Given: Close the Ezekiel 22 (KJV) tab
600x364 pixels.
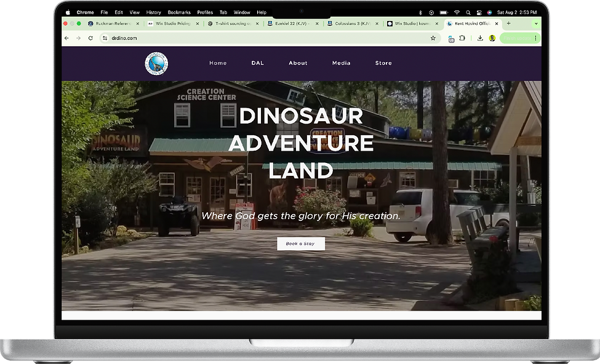Looking at the screenshot, I should point(317,23).
